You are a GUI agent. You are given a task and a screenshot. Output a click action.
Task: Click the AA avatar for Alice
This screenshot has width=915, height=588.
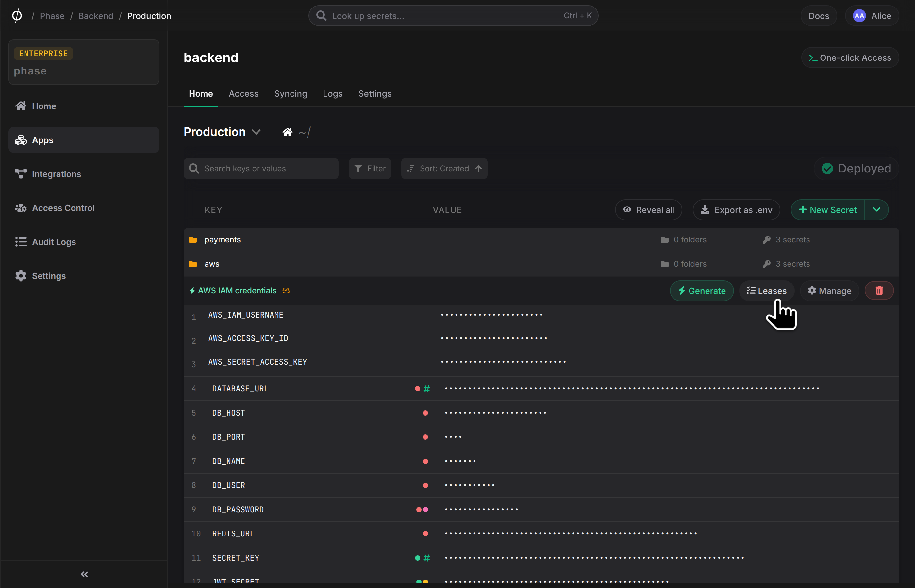859,16
